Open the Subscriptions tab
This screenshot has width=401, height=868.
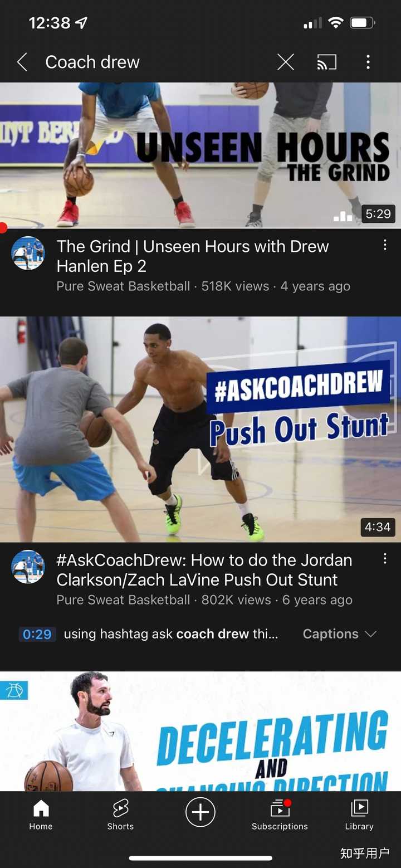point(280,815)
